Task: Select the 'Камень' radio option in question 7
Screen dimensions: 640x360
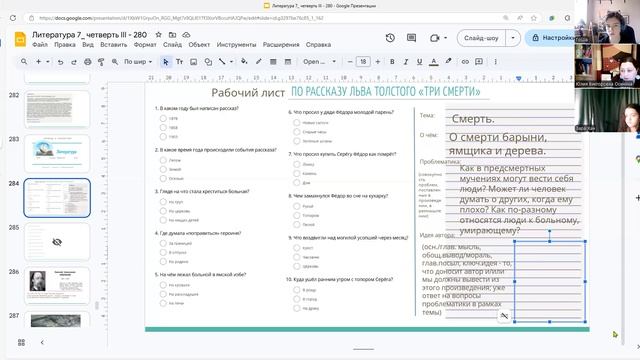Action: tap(297, 173)
